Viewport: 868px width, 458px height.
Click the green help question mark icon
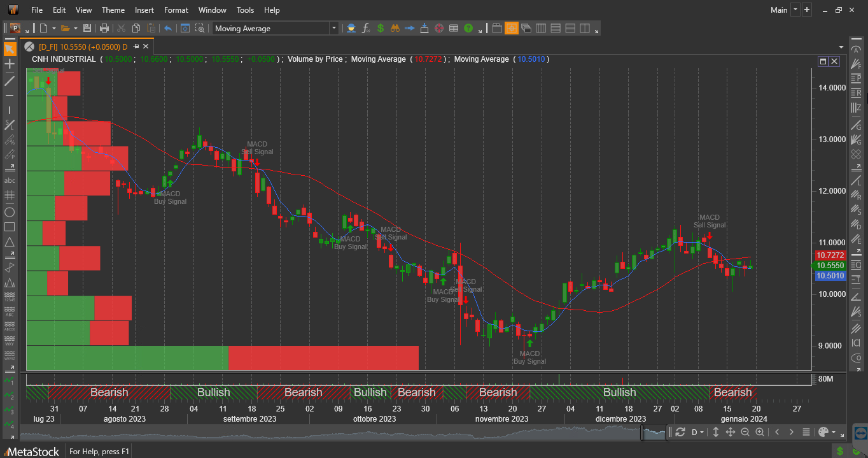pyautogui.click(x=468, y=28)
